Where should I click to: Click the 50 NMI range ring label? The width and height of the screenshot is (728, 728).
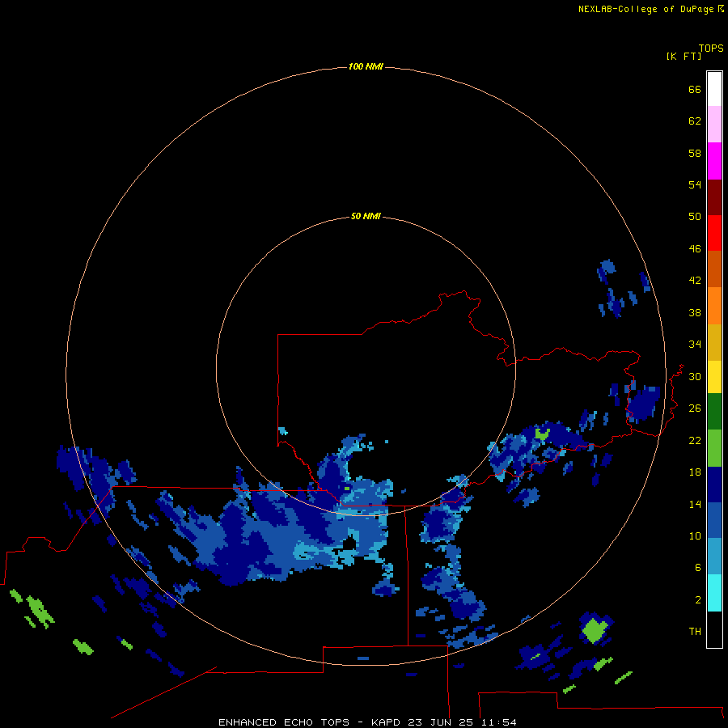tap(366, 216)
